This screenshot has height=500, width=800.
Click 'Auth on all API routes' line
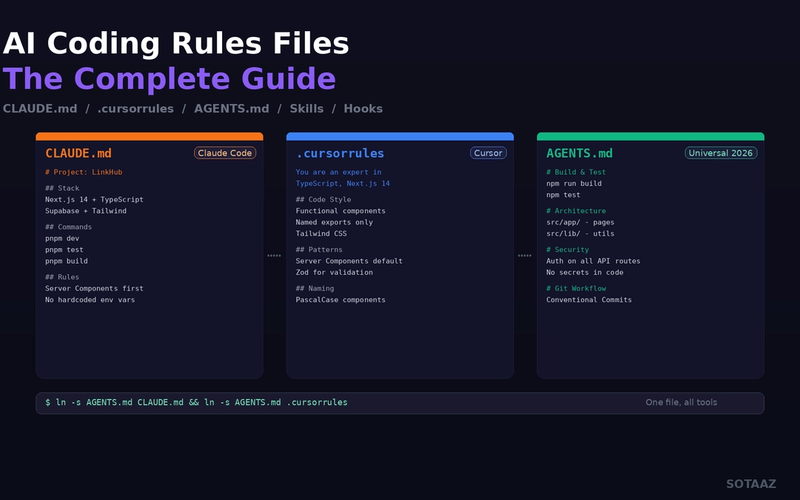[x=593, y=261]
